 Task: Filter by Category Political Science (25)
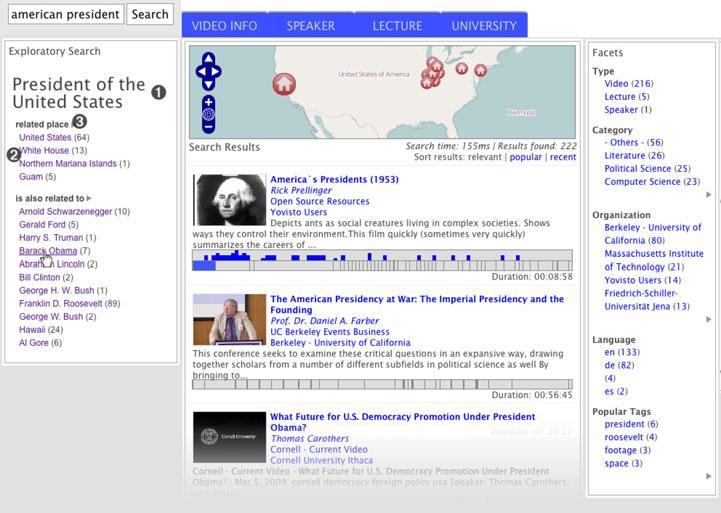point(647,169)
